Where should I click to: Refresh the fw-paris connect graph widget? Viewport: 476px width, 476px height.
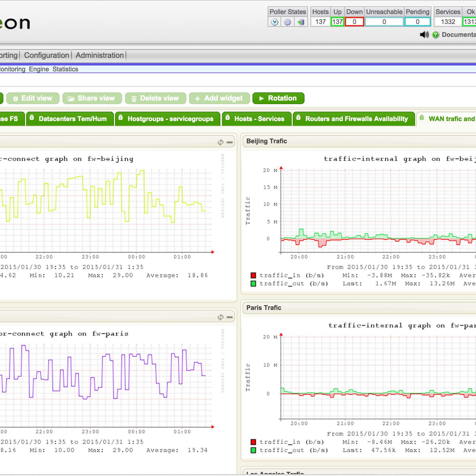pyautogui.click(x=220, y=317)
